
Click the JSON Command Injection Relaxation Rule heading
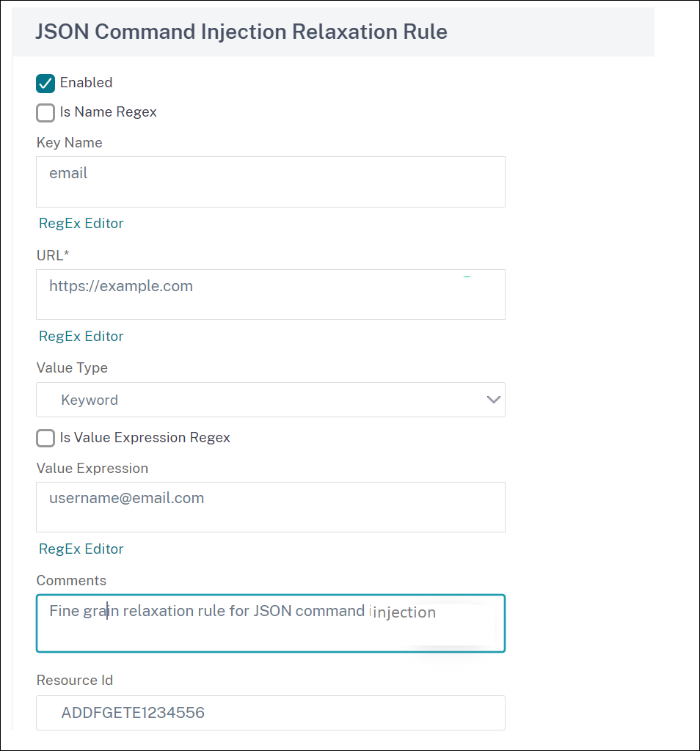click(x=241, y=32)
